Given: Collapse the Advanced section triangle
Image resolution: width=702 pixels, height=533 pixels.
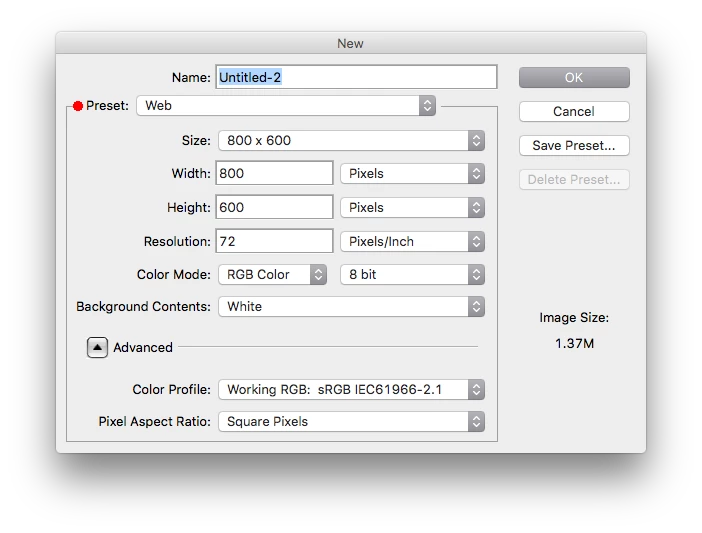Looking at the screenshot, I should (x=97, y=347).
